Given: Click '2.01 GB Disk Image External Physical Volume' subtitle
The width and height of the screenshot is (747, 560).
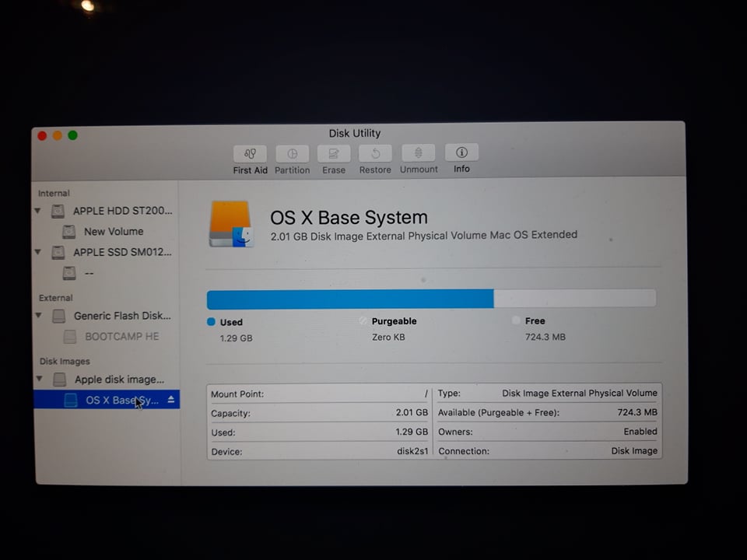Looking at the screenshot, I should point(381,236).
